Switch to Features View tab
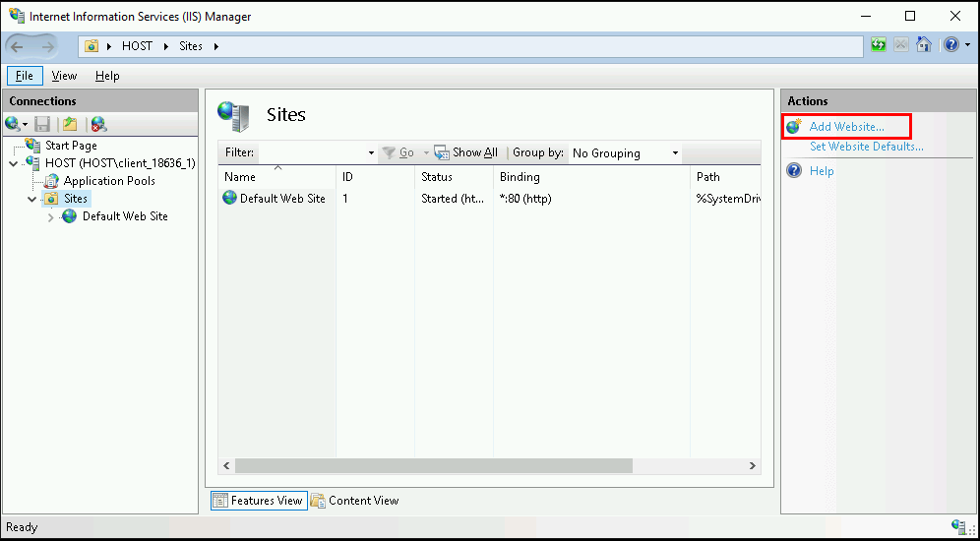This screenshot has height=541, width=980. click(259, 501)
